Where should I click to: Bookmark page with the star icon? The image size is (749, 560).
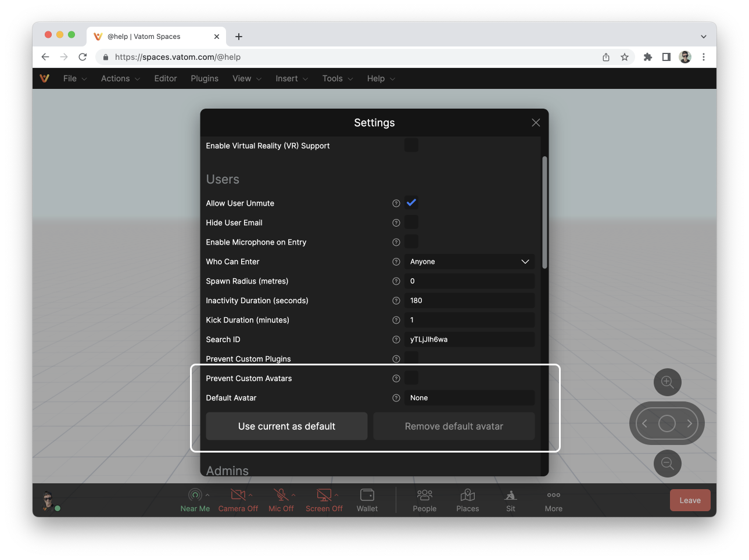click(x=625, y=57)
